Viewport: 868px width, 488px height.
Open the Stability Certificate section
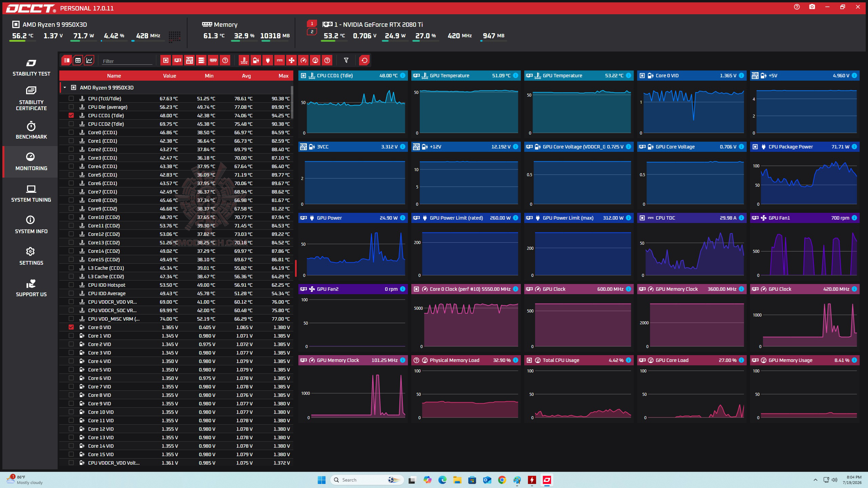tap(31, 99)
